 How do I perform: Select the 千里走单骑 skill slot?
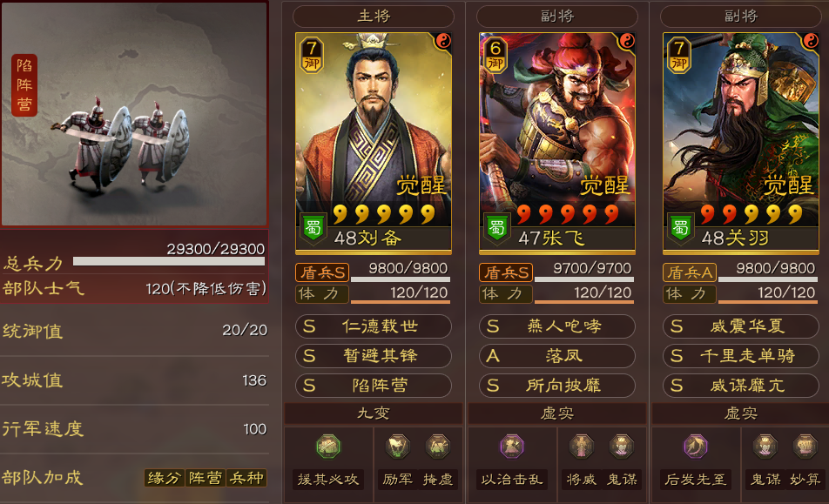coord(741,355)
